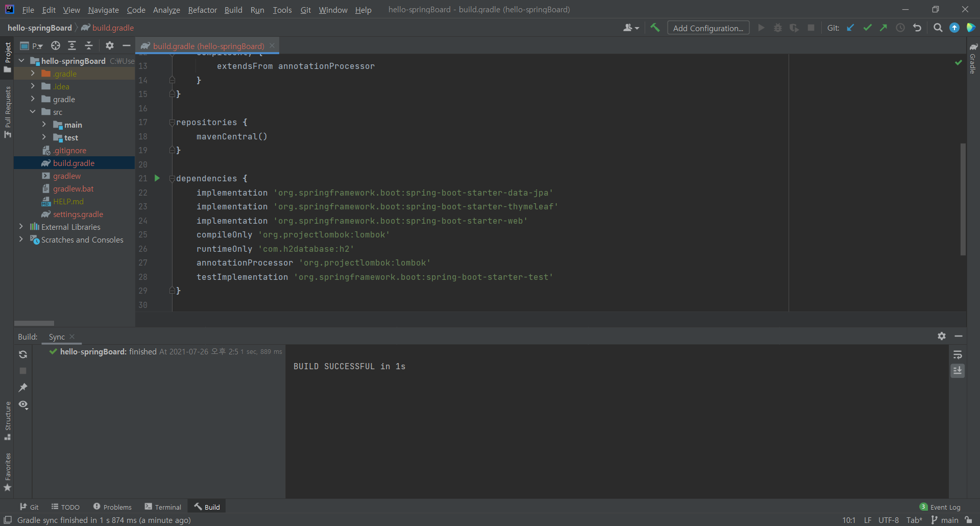The image size is (980, 526).
Task: Click the pin tab icon in Build panel
Action: (x=23, y=388)
